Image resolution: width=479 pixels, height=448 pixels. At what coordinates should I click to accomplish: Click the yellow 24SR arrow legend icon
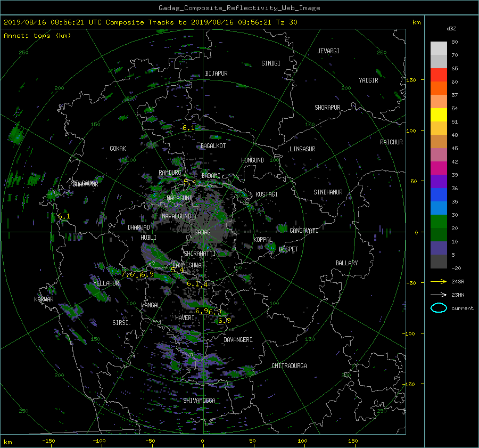click(x=439, y=281)
